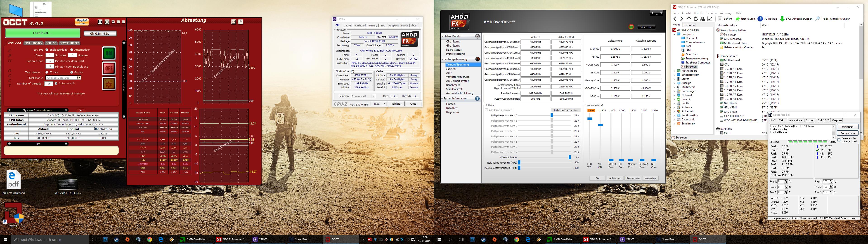Select the 32 bits test version option

47,72
